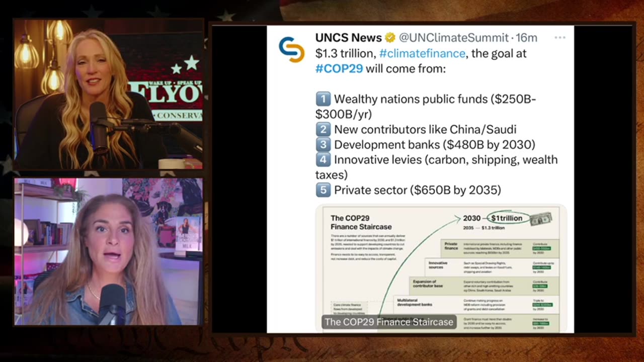Click the blue verified badge beside UNCS News

[x=390, y=38]
